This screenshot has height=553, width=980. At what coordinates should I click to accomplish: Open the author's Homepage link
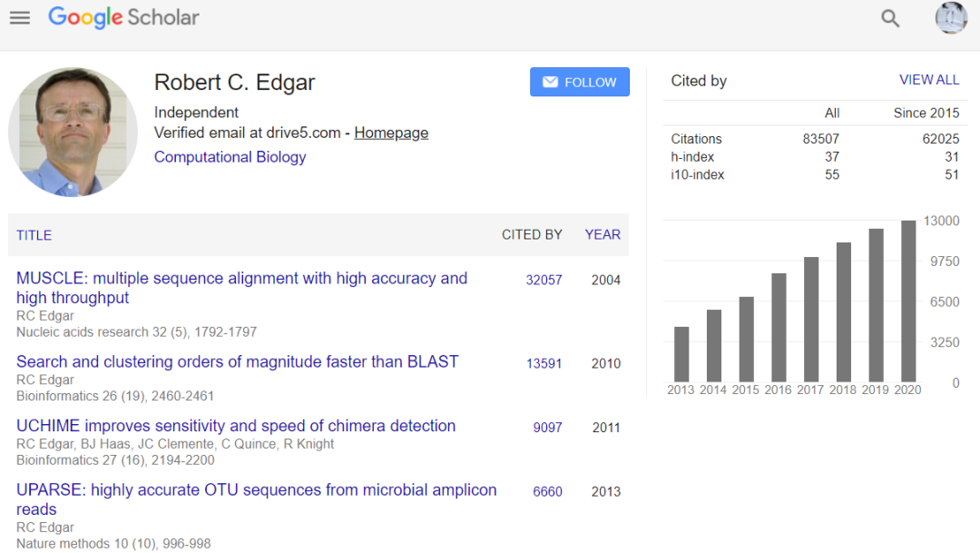pos(391,133)
